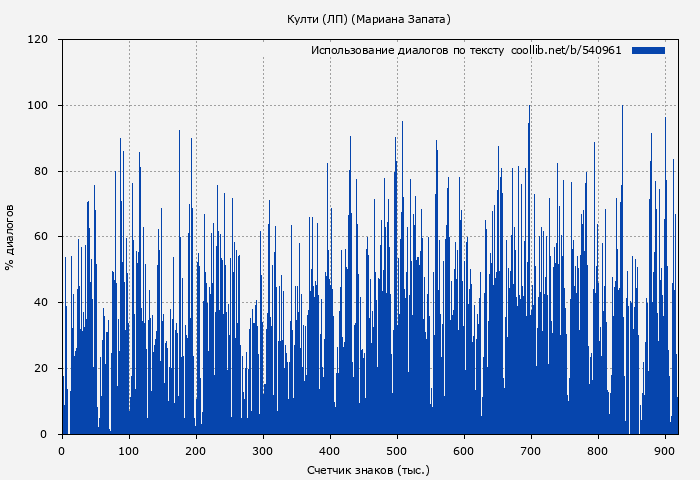Select the 80 tick label on the y-axis
The image size is (700, 480).
[x=41, y=171]
